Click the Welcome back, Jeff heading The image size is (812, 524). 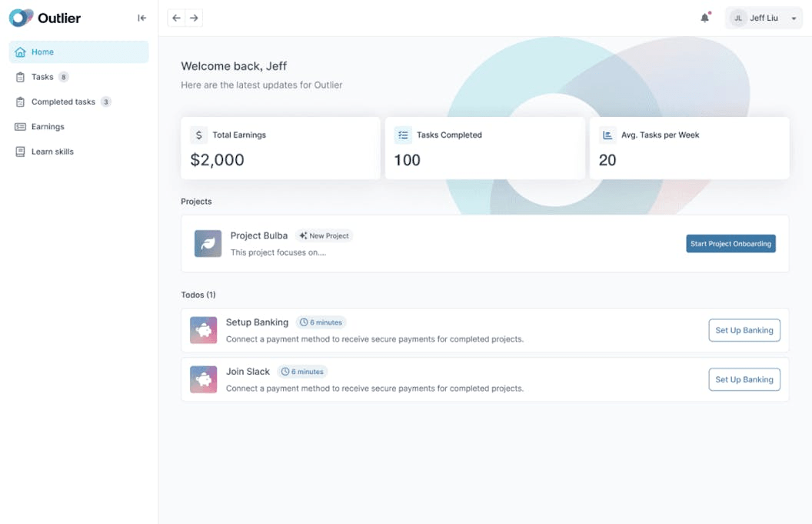click(x=234, y=66)
